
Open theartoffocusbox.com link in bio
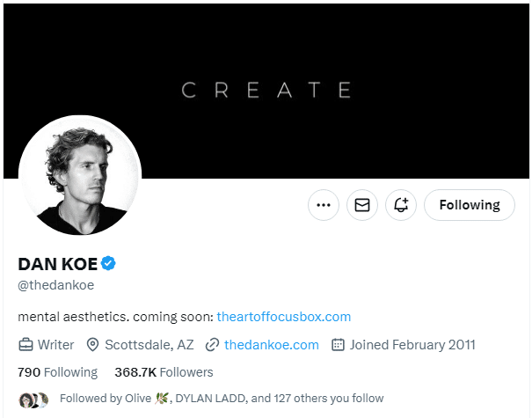click(x=283, y=317)
